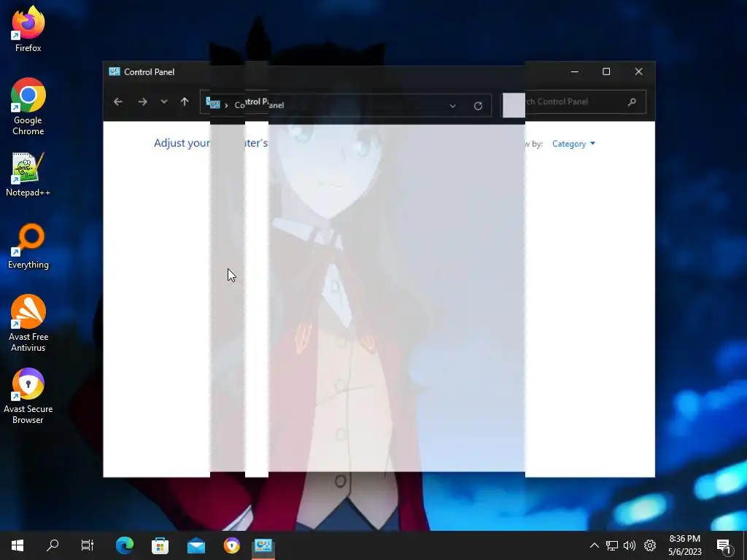Show hidden system tray icons

pyautogui.click(x=594, y=545)
